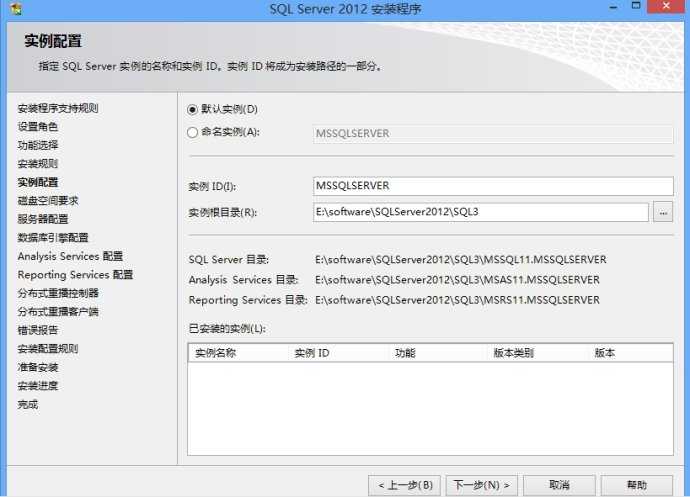690x497 pixels.
Task: Select the 默认实例(D) radio button
Action: point(192,110)
